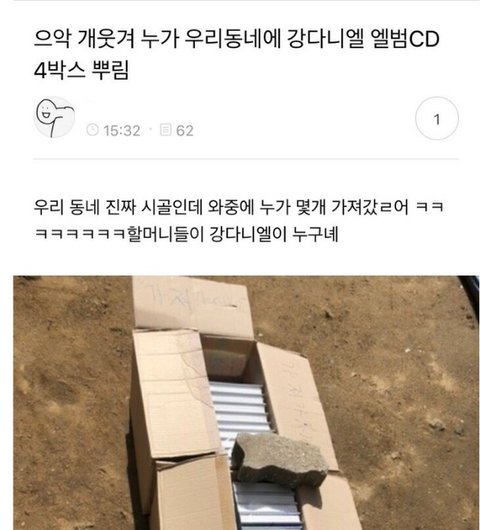This screenshot has height=530, width=480.
Task: Click the handwritten right flap of the box
Action: (x=296, y=404)
